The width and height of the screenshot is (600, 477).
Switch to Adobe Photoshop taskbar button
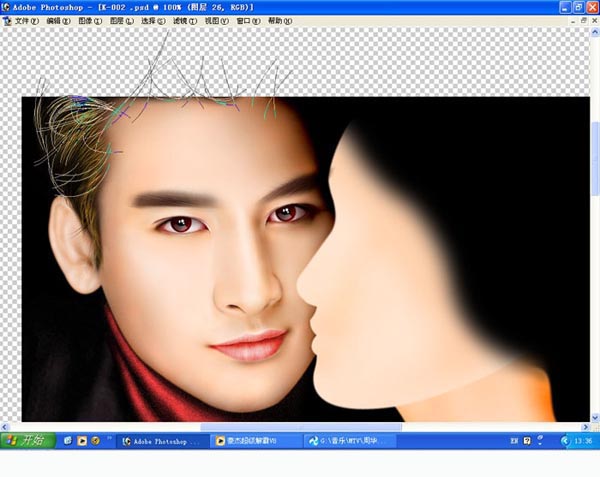[163, 441]
